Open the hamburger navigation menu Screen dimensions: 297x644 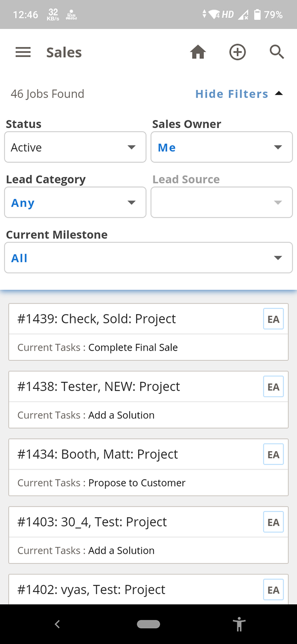(23, 53)
